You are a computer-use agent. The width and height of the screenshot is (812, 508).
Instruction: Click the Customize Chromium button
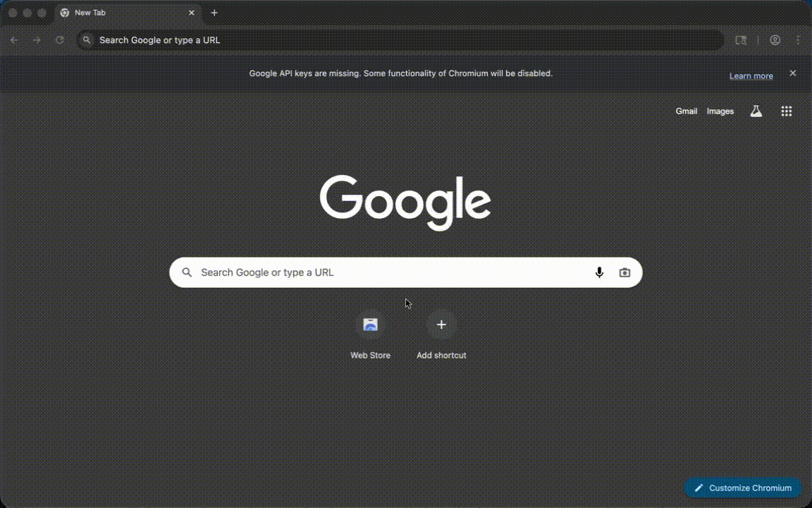[x=743, y=488]
